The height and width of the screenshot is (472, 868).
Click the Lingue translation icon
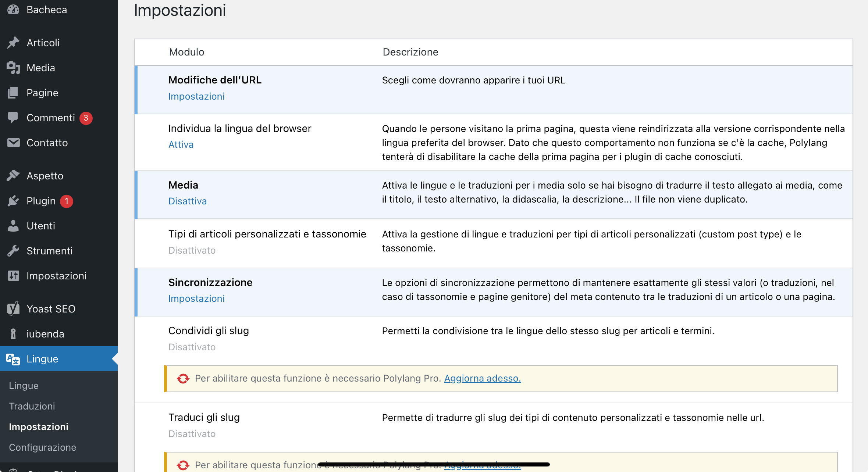[13, 359]
